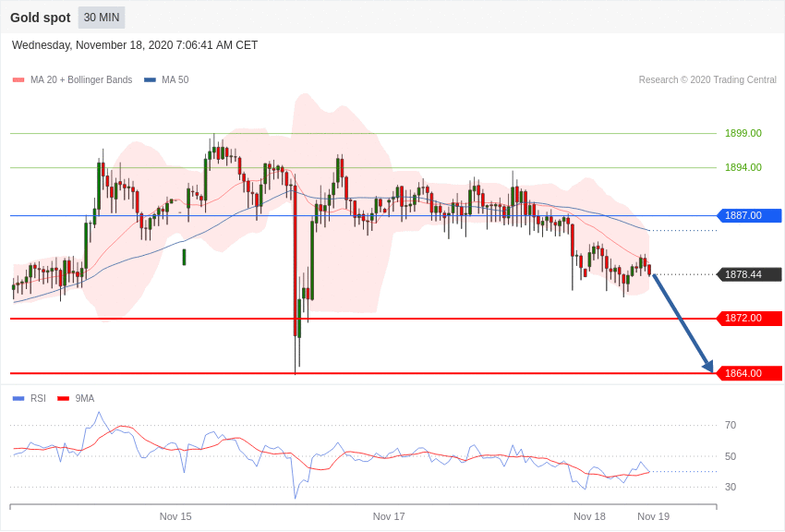Image resolution: width=785 pixels, height=532 pixels.
Task: Click the 9MA legend label
Action: pos(85,398)
